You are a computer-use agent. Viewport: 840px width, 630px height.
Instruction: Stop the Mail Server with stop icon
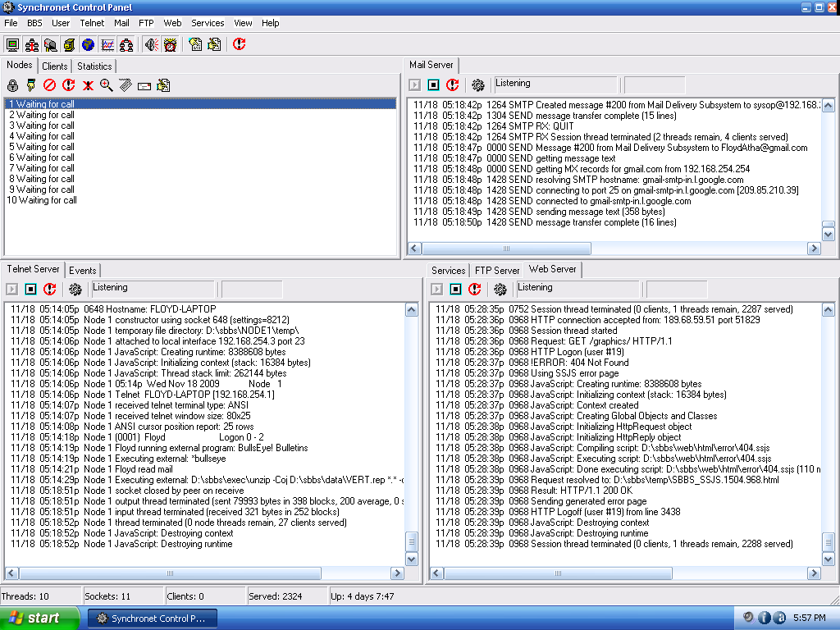coord(434,85)
